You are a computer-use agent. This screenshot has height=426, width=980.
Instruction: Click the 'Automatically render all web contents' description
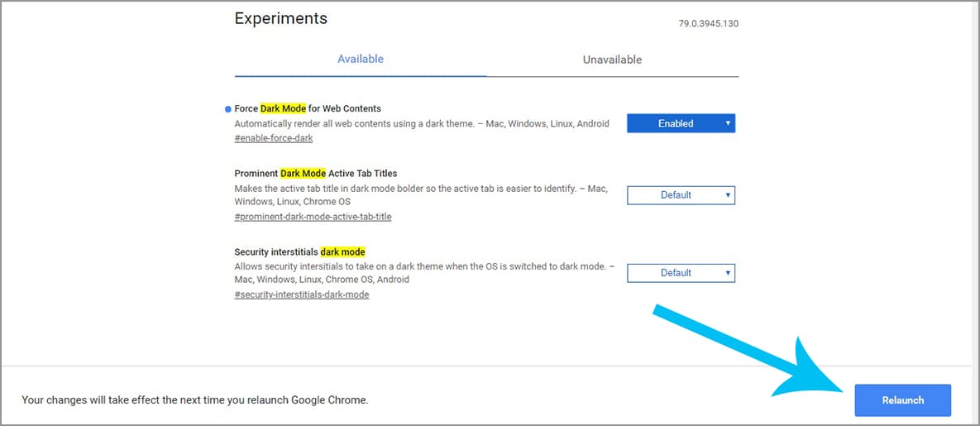tap(422, 123)
